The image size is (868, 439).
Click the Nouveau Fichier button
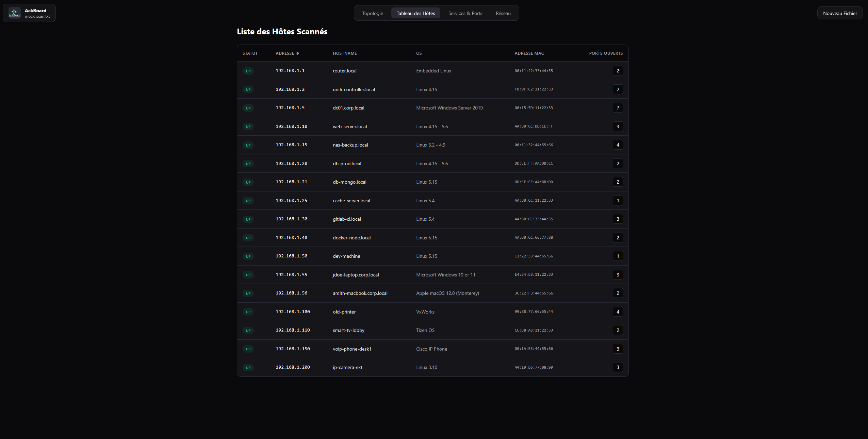840,13
